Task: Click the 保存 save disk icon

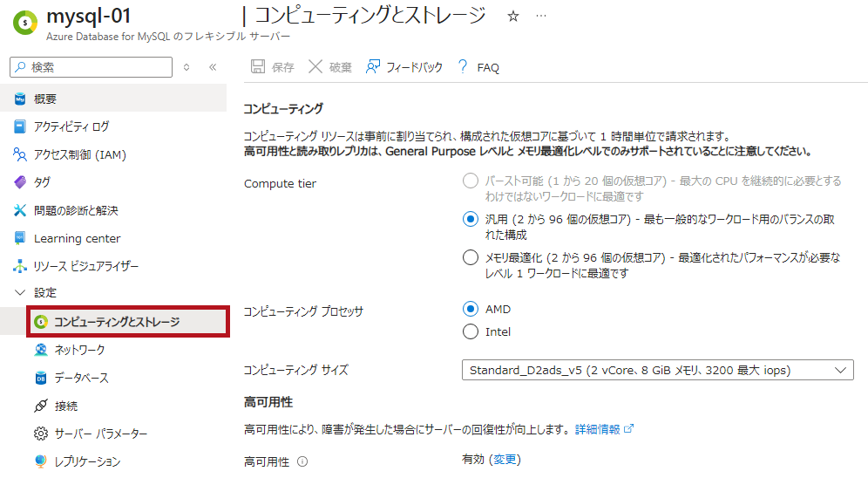Action: 258,67
